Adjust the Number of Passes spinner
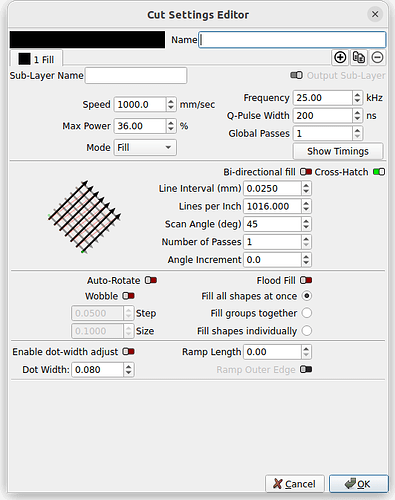Viewport: 395px width, 500px height. pos(306,242)
